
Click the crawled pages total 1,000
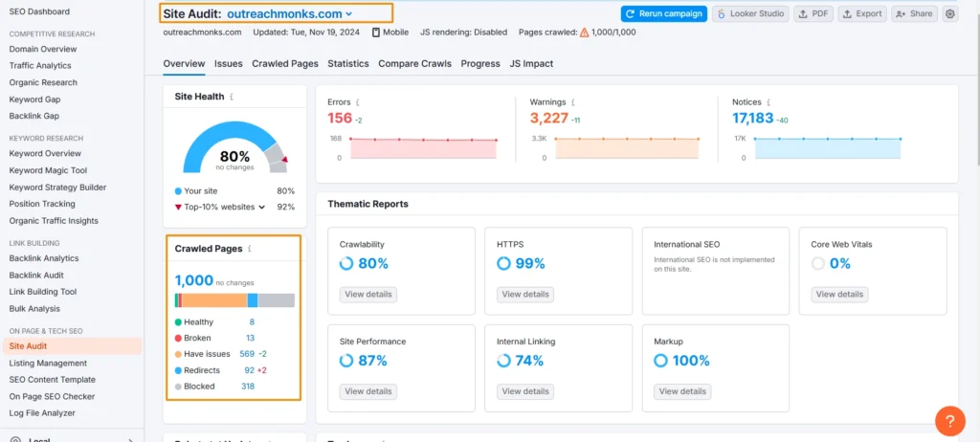193,280
